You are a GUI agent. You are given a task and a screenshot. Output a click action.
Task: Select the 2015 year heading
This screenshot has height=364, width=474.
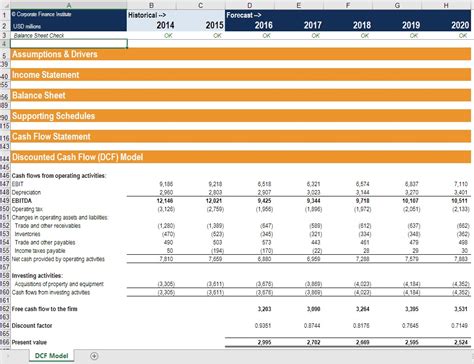point(214,25)
